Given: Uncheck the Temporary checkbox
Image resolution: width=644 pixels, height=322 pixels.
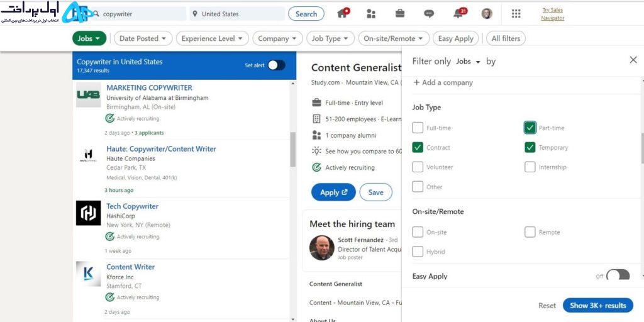Looking at the screenshot, I should click(x=530, y=147).
